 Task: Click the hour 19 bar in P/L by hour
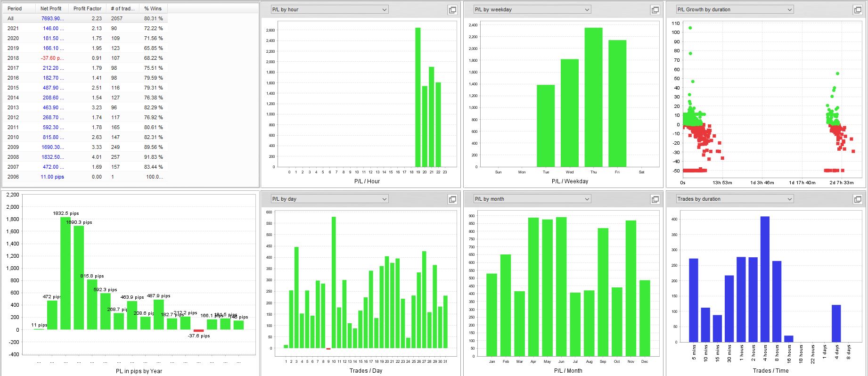coord(418,97)
